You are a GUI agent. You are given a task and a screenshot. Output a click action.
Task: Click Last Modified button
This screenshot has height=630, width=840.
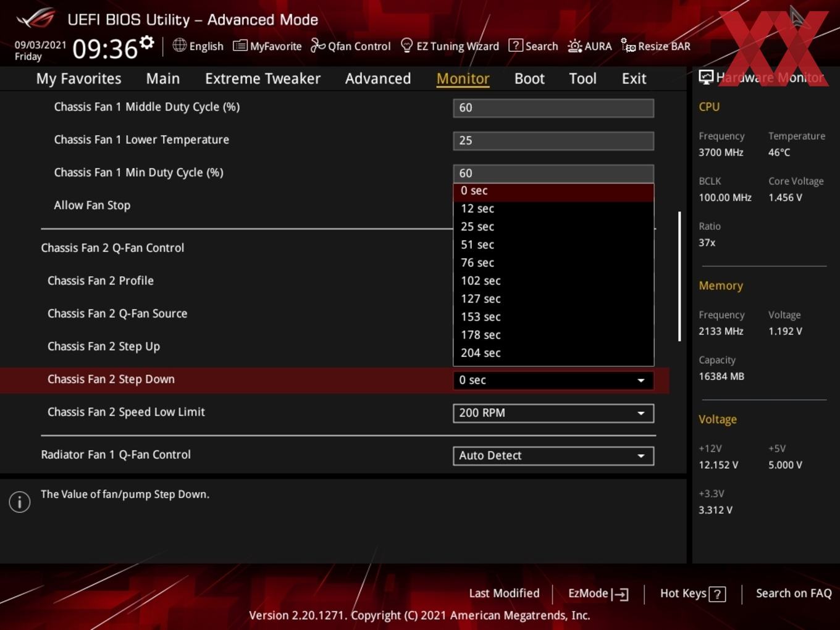[x=504, y=594]
